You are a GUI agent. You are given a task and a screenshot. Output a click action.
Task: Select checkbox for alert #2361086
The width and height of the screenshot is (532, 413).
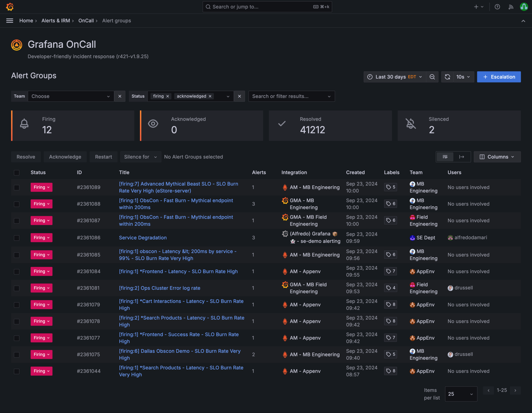tap(17, 238)
